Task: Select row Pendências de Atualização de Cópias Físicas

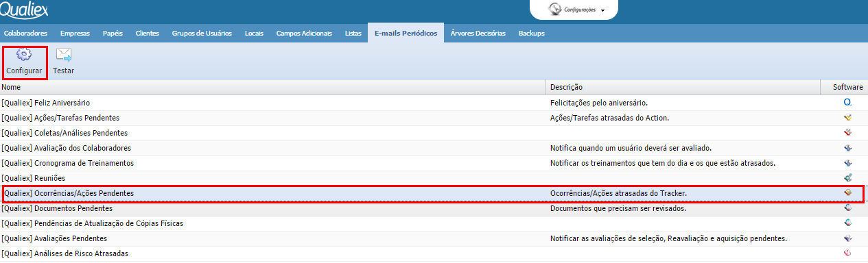Action: [434, 223]
